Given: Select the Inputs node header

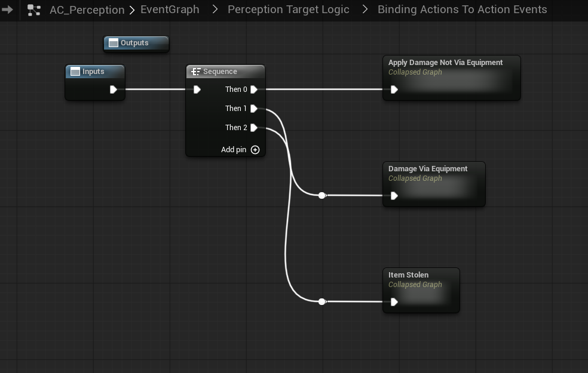Looking at the screenshot, I should click(94, 72).
